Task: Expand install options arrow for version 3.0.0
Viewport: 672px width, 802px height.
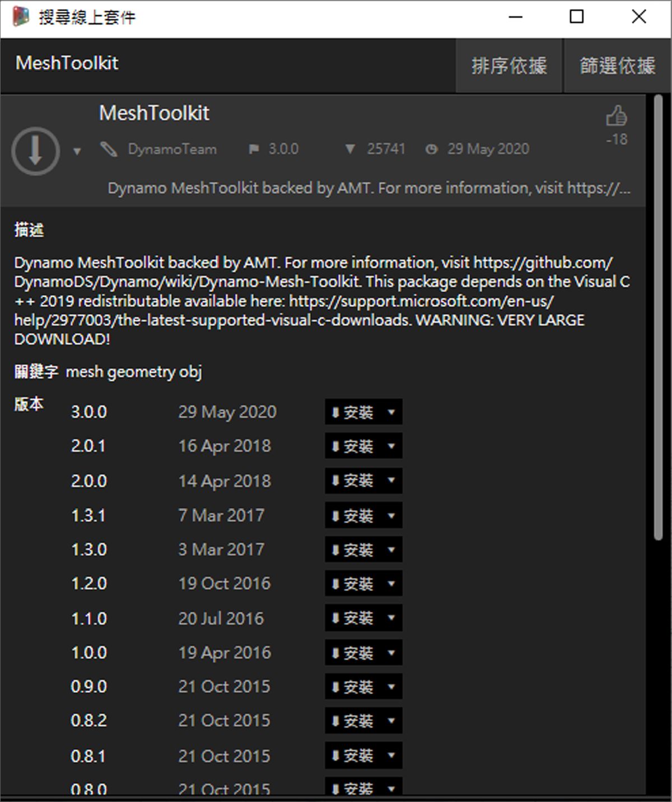Action: (391, 412)
